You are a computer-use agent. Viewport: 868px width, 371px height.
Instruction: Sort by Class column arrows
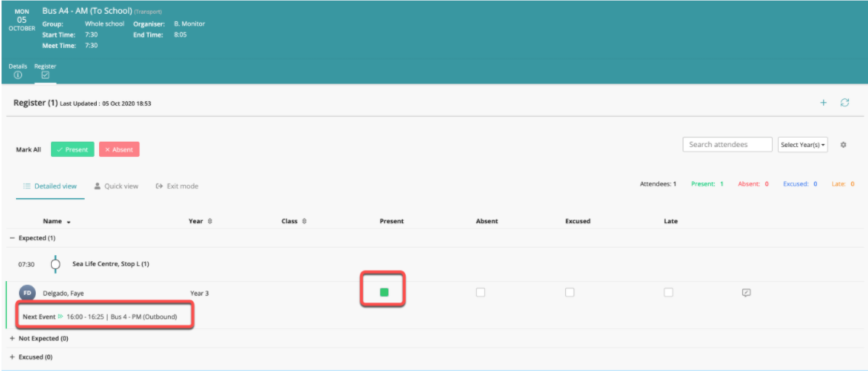(x=304, y=221)
